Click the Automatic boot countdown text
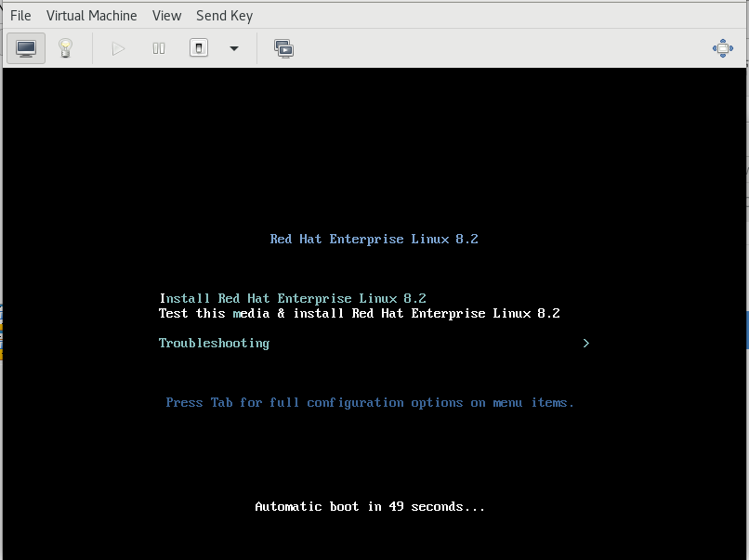Screen dimensions: 749x560 pyautogui.click(x=370, y=506)
